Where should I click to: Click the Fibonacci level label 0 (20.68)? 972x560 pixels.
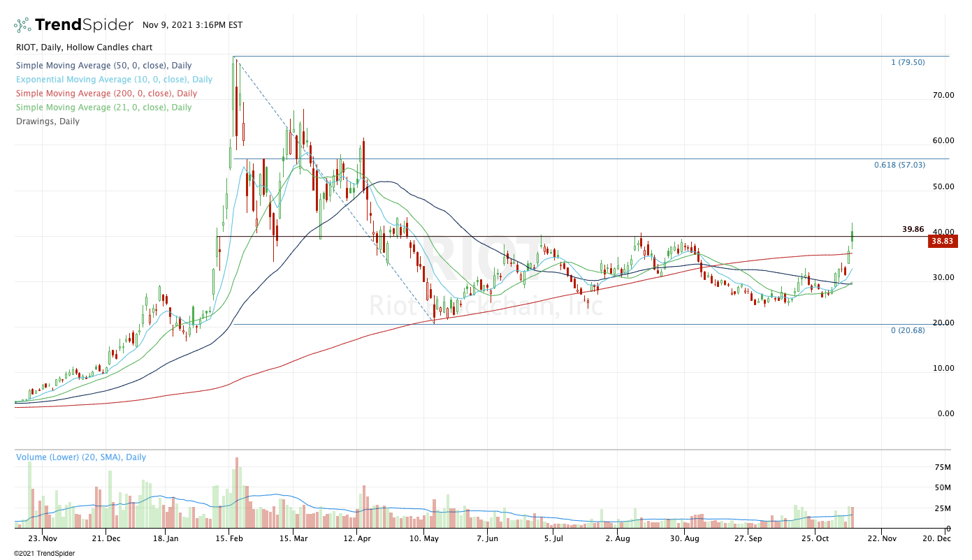pyautogui.click(x=908, y=330)
